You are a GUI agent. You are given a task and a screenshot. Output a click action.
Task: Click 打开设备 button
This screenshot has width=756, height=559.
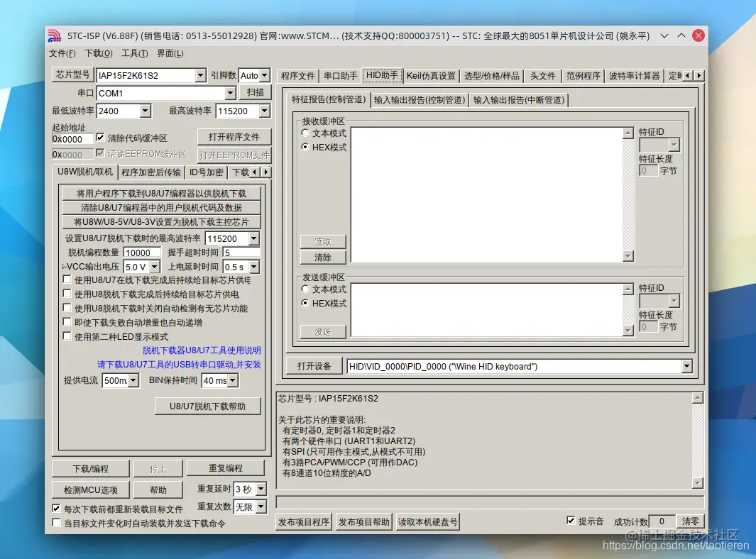314,366
